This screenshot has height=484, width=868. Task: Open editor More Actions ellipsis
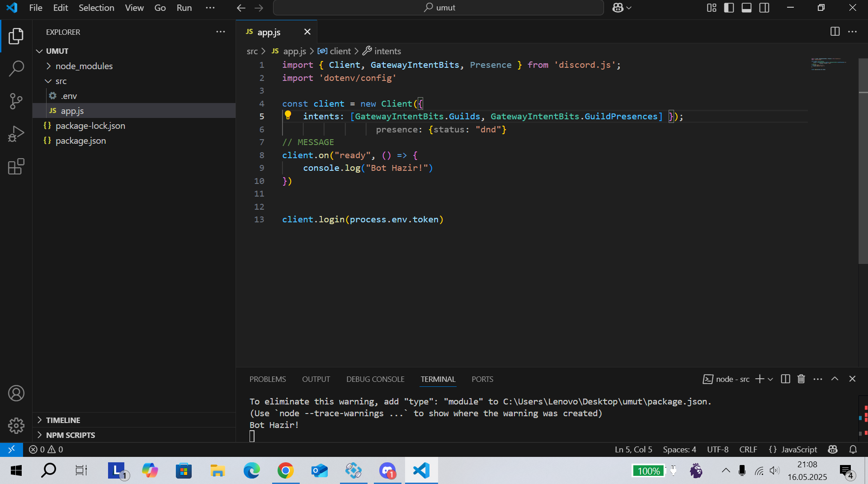pyautogui.click(x=852, y=32)
